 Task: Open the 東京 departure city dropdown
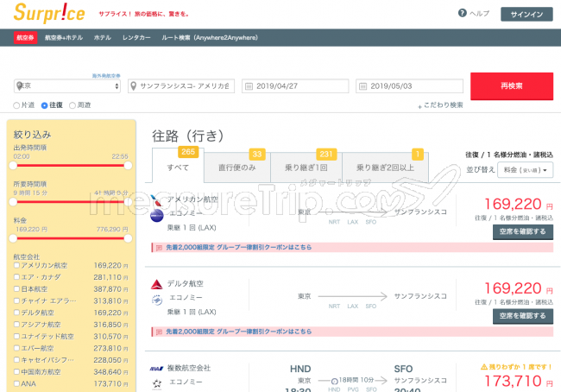[x=67, y=86]
